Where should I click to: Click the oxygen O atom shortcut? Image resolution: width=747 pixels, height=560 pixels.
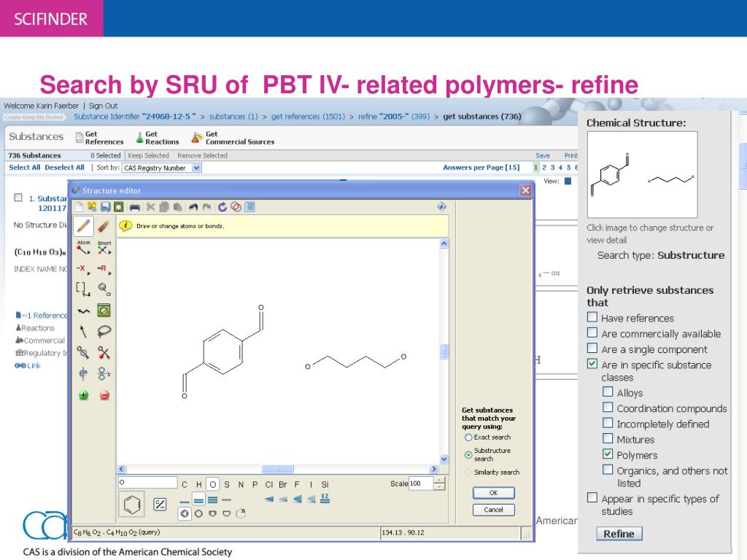coord(212,484)
